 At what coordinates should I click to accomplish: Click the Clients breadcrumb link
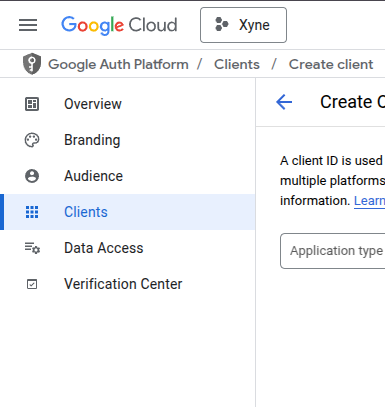tap(237, 64)
